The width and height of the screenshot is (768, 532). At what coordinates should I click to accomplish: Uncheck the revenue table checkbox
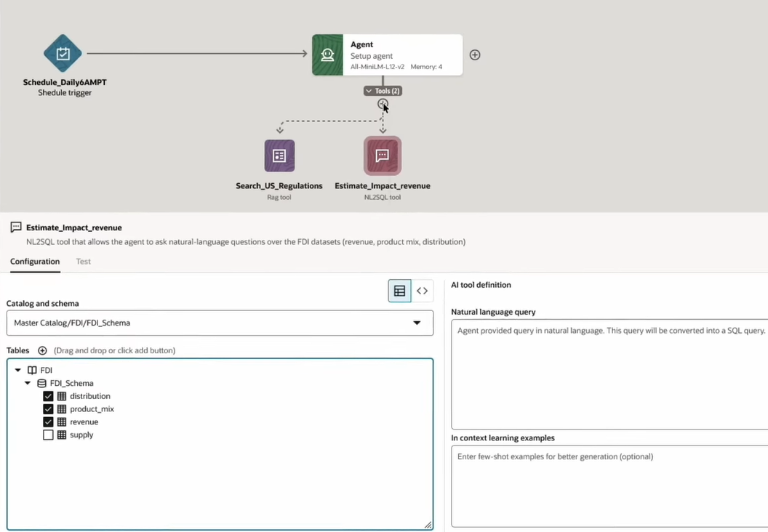point(48,422)
